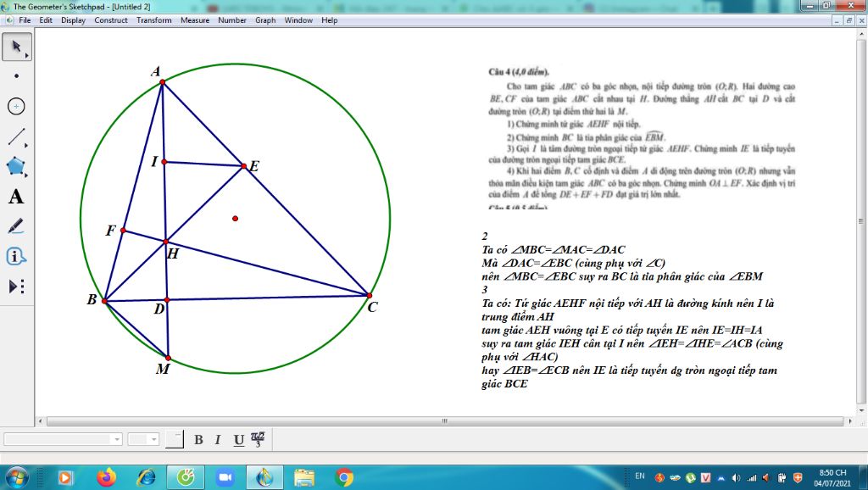
Task: Select the line 'Mà ∠DAC=∠EBC (cùng phụ với ∠C)'
Action: (574, 263)
